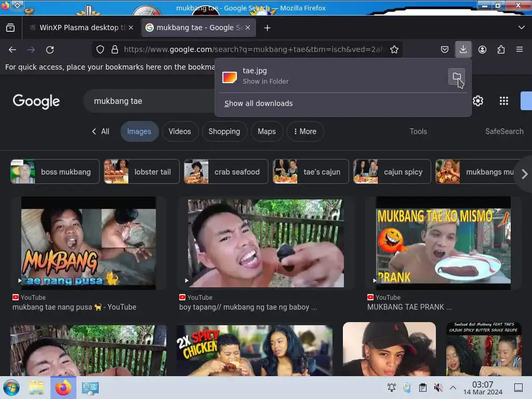This screenshot has width=532, height=399.
Task: Open the Start menu orb
Action: click(11, 388)
